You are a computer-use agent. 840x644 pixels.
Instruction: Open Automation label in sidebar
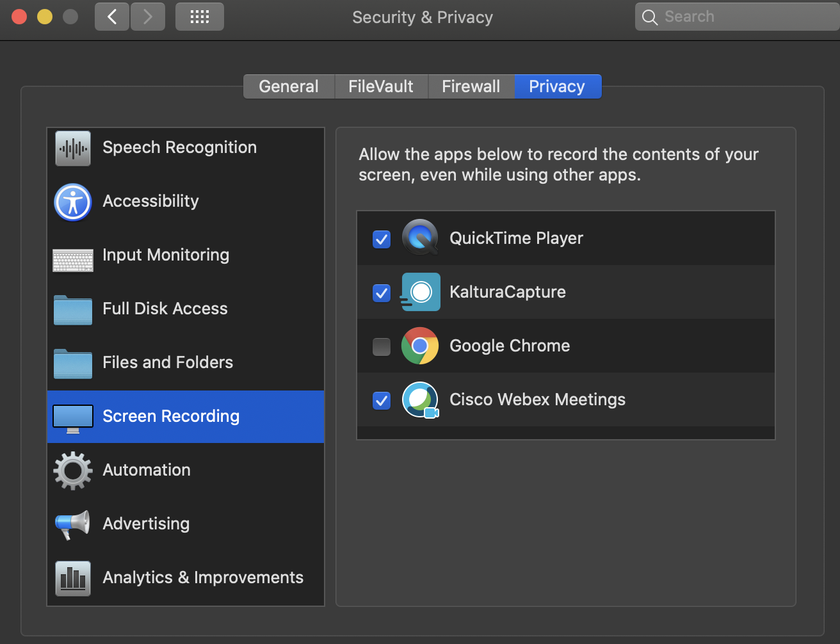point(147,470)
